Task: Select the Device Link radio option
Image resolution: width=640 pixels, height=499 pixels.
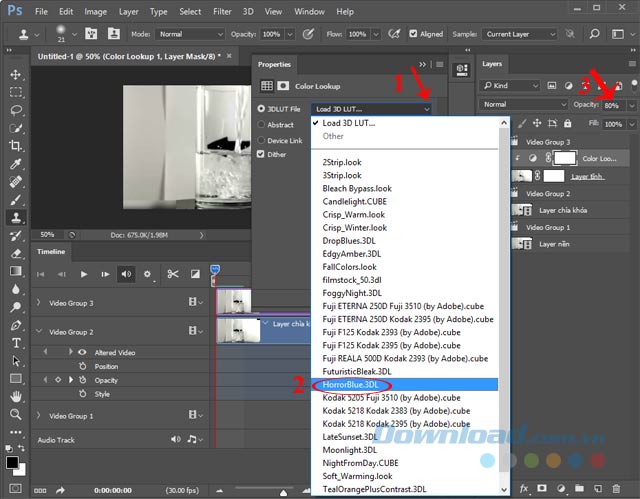Action: pos(262,140)
